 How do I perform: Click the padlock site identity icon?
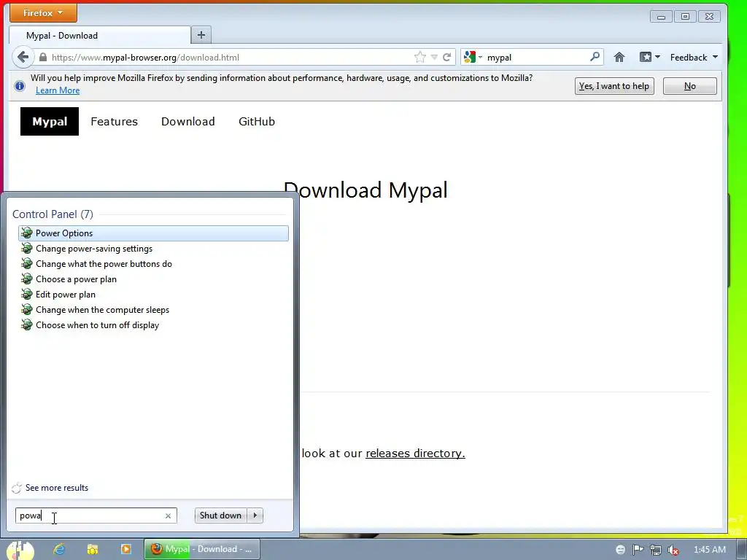tap(43, 57)
